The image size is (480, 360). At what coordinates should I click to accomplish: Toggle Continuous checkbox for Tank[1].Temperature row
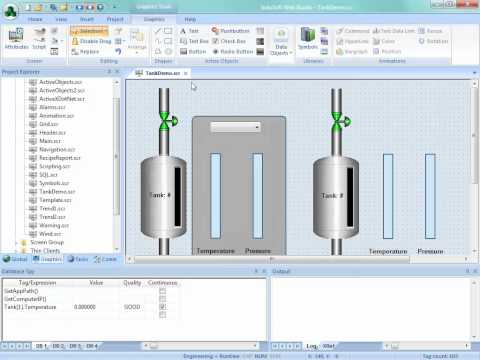coord(163,307)
